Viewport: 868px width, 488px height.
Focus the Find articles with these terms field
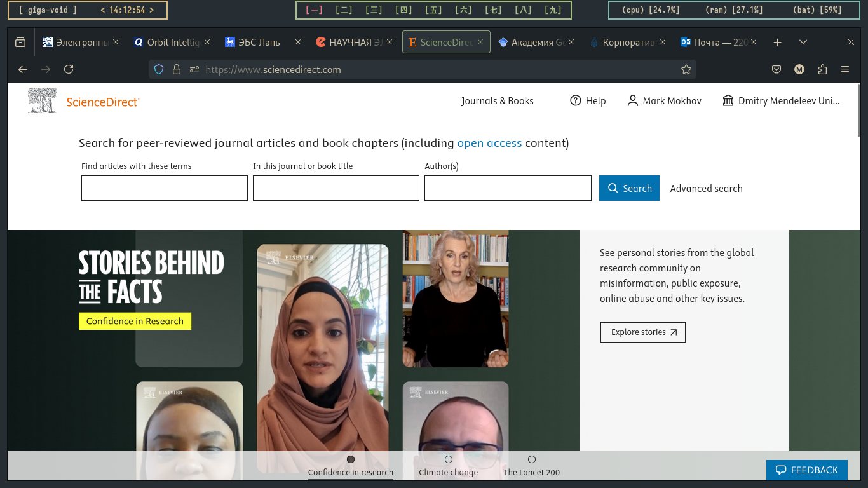[x=165, y=188]
